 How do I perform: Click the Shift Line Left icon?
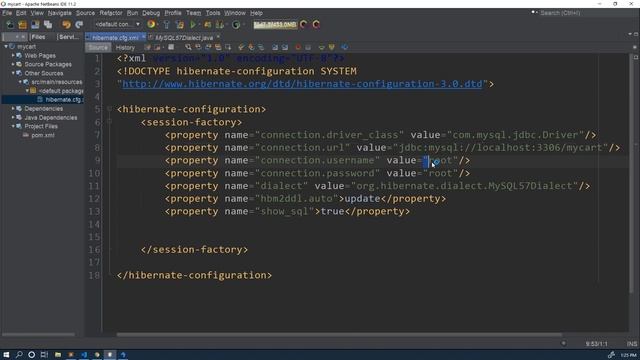coord(275,47)
